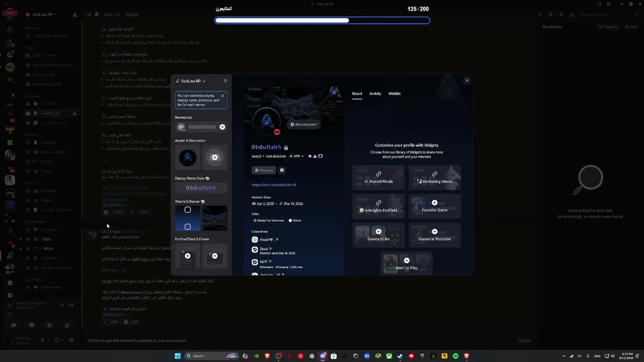Image resolution: width=644 pixels, height=362 pixels.
Task: Open the profile theme color picker
Action: point(188,218)
